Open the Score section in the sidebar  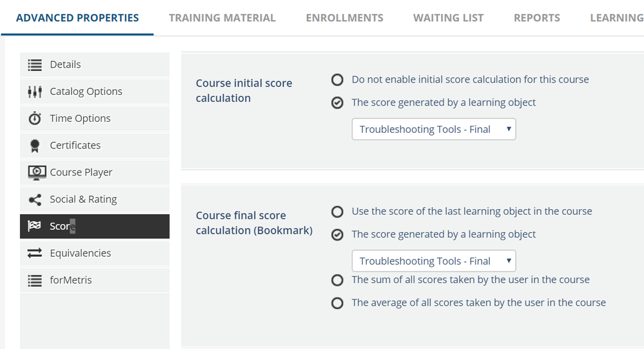point(95,226)
